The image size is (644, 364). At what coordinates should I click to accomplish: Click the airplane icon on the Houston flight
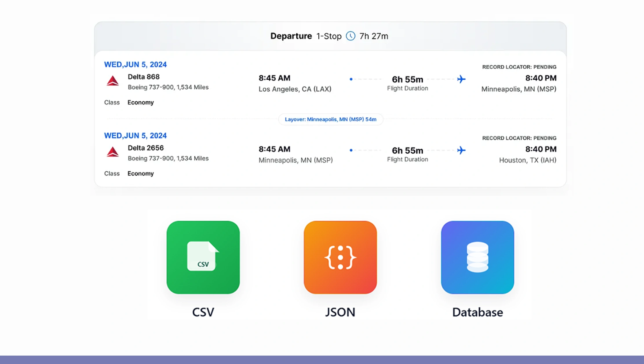(461, 150)
